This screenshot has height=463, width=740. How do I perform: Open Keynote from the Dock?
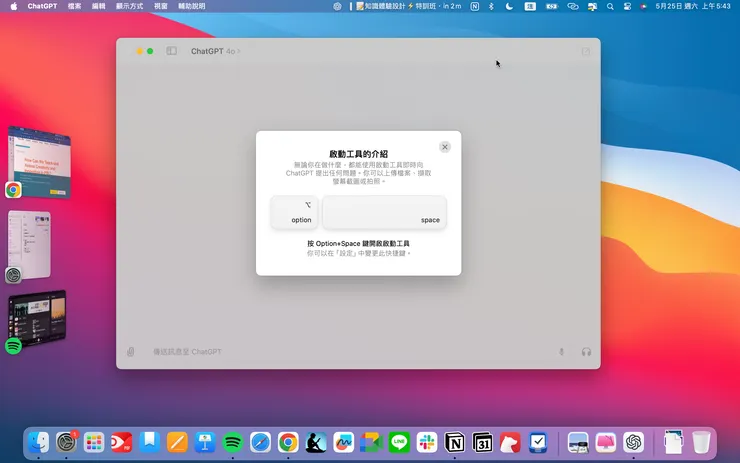(205, 442)
